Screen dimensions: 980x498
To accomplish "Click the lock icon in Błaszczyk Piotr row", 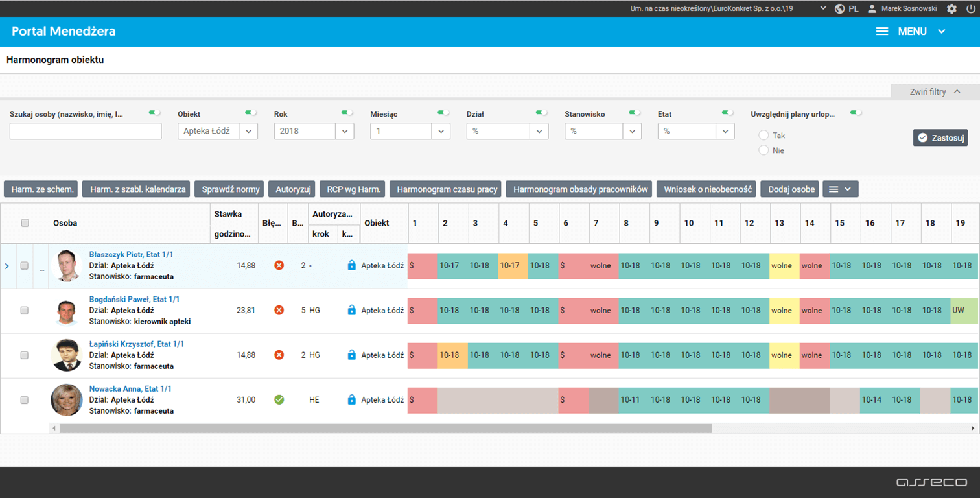I will tap(351, 265).
